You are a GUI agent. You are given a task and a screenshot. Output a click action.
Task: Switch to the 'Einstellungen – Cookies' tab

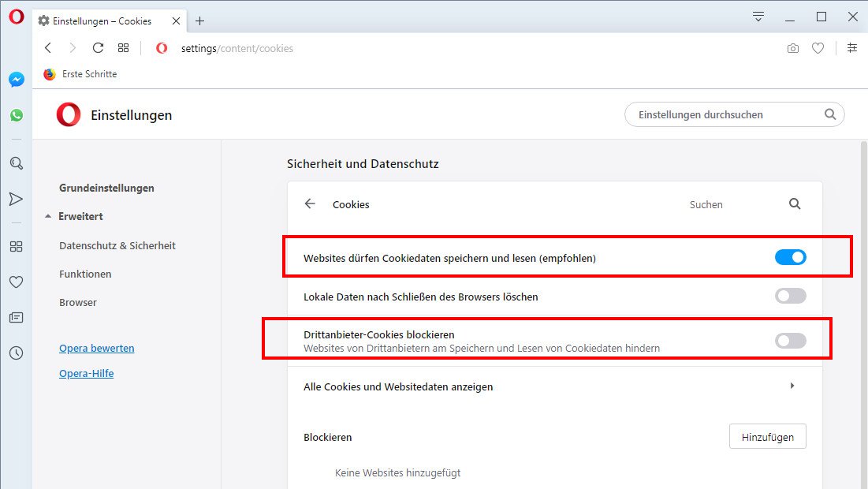102,21
